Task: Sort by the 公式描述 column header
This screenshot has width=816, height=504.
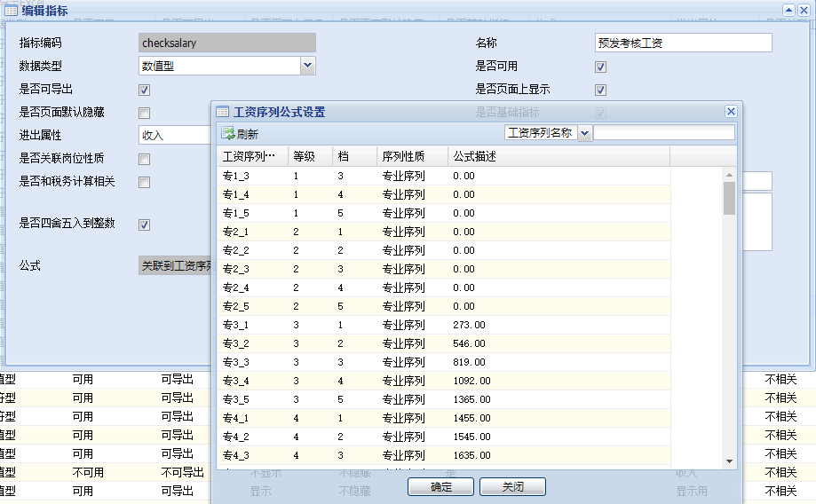Action: [x=559, y=156]
